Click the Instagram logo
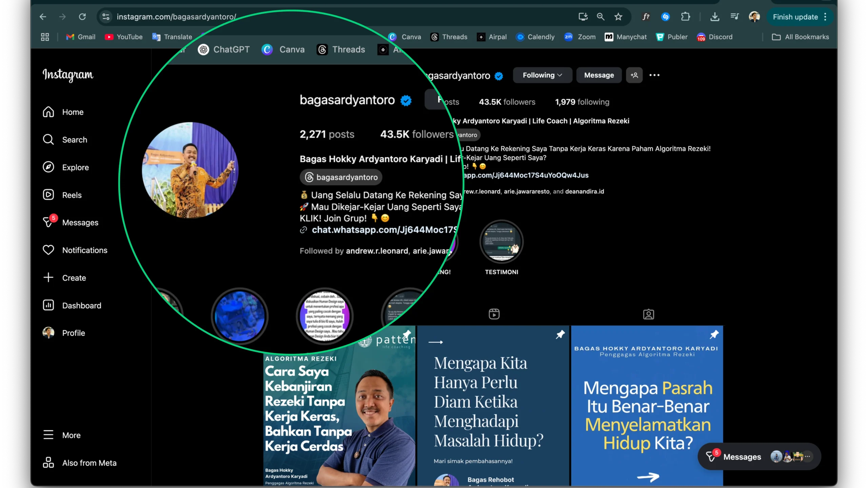868x488 pixels. point(68,75)
